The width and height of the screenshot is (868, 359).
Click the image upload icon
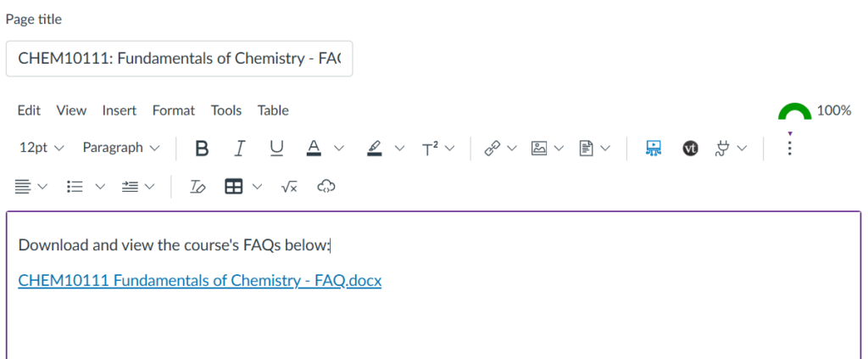coord(539,149)
